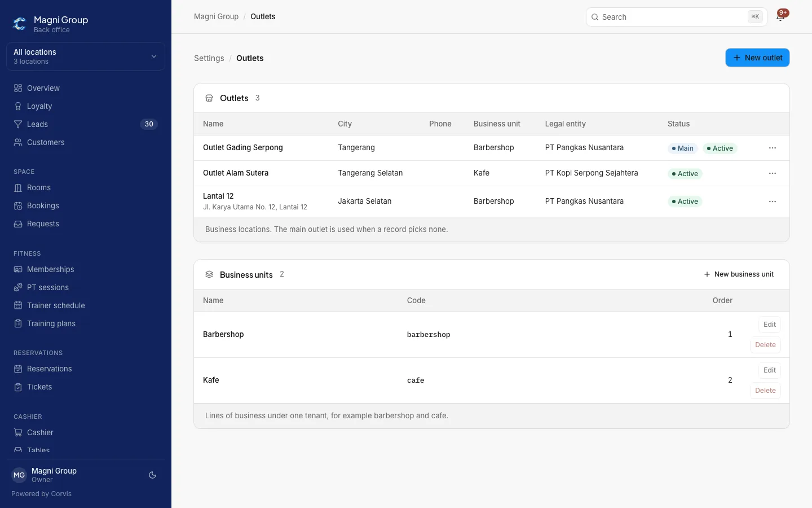Focus the Search field
Viewport: 812px width, 508px height.
677,17
